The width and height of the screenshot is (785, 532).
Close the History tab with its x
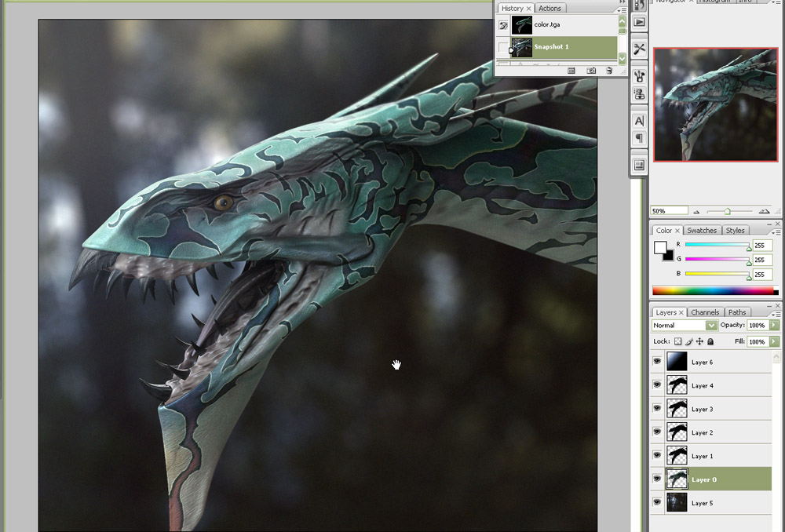(528, 9)
